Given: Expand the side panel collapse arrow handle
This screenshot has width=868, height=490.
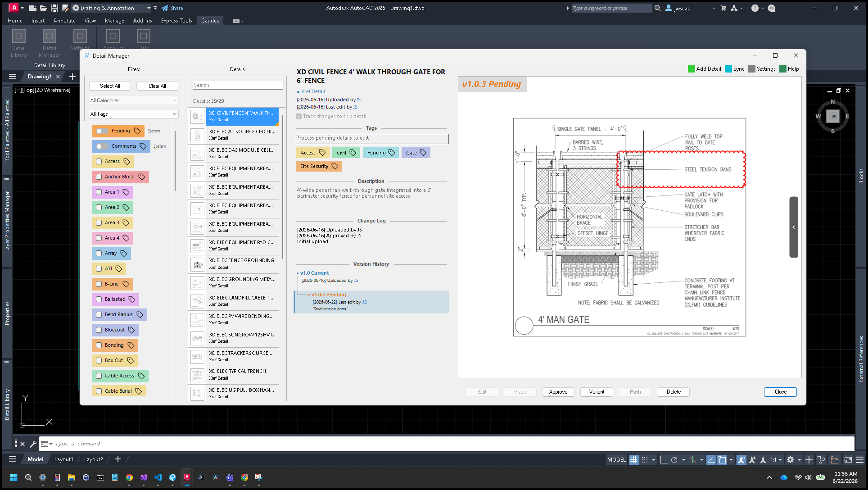Looking at the screenshot, I should click(x=794, y=227).
